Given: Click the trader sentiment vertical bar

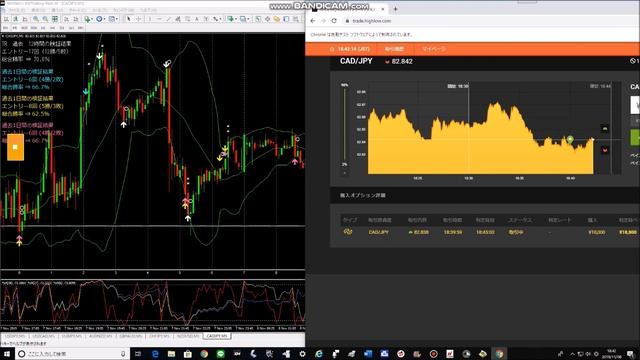Looking at the screenshot, I should click(x=344, y=124).
